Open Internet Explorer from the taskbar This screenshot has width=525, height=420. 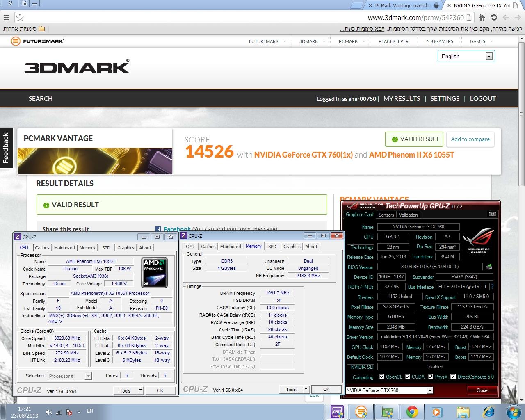click(488, 411)
